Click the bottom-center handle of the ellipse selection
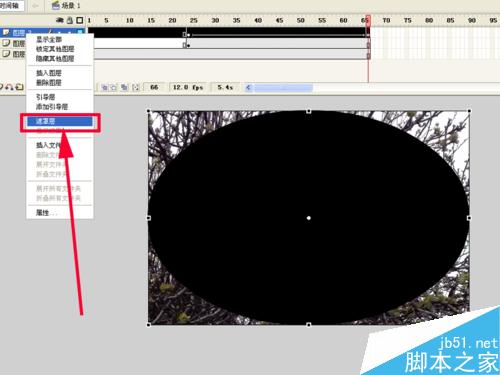The image size is (500, 375). pyautogui.click(x=309, y=325)
